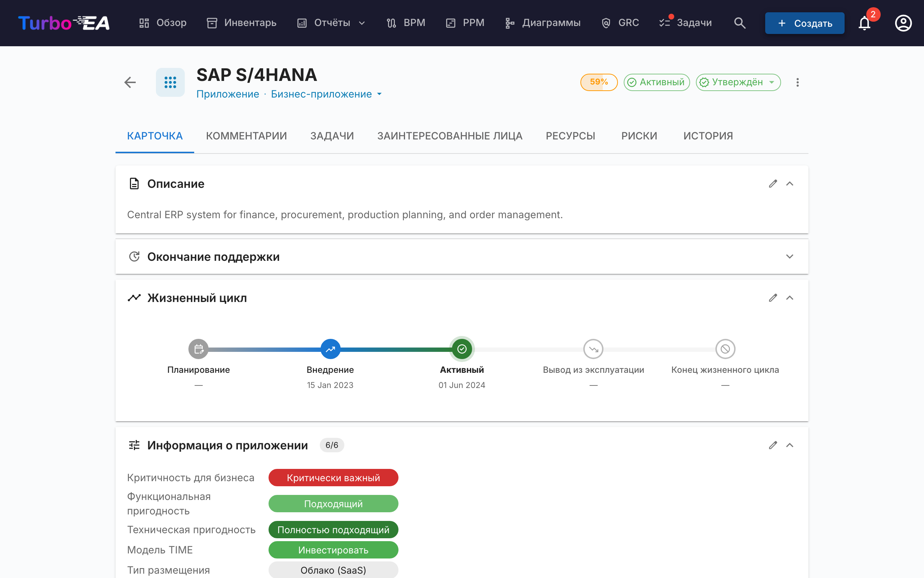Select the Карточка tab
924x578 pixels.
[x=154, y=136]
